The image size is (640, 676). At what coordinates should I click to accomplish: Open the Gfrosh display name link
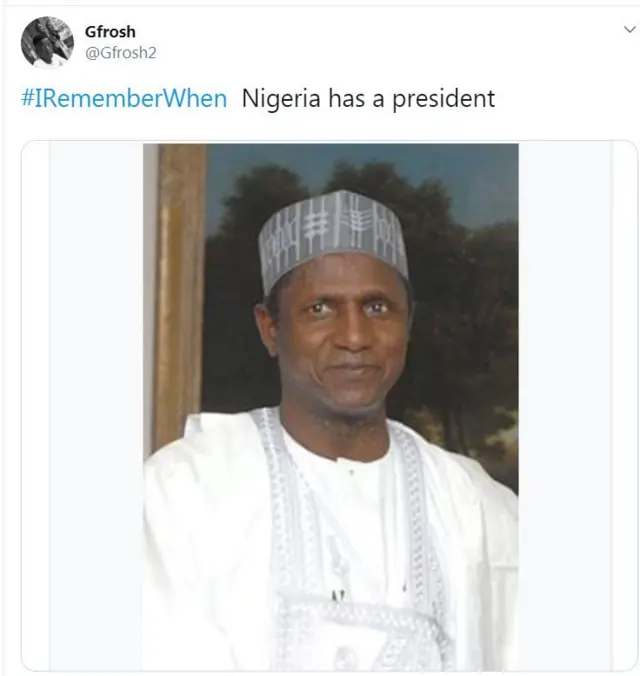coord(110,31)
